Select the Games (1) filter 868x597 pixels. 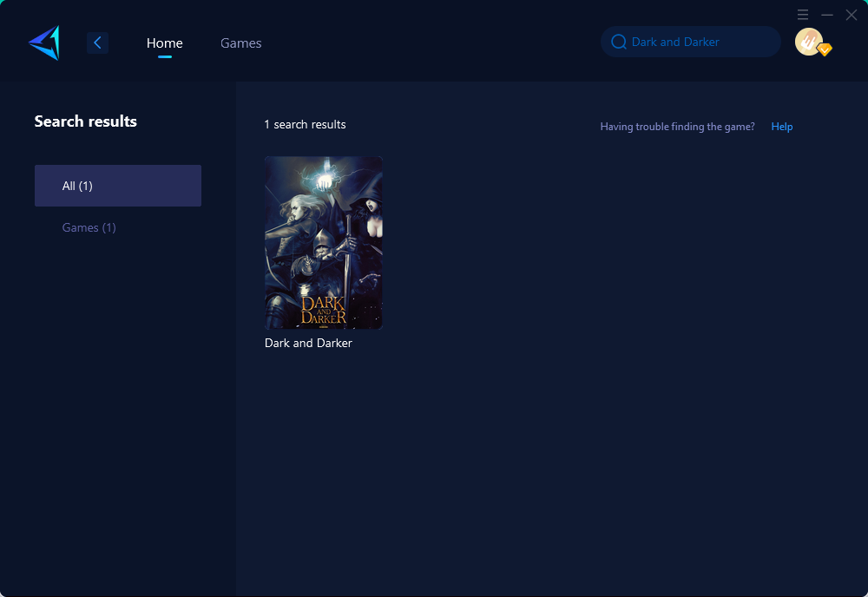pos(89,227)
